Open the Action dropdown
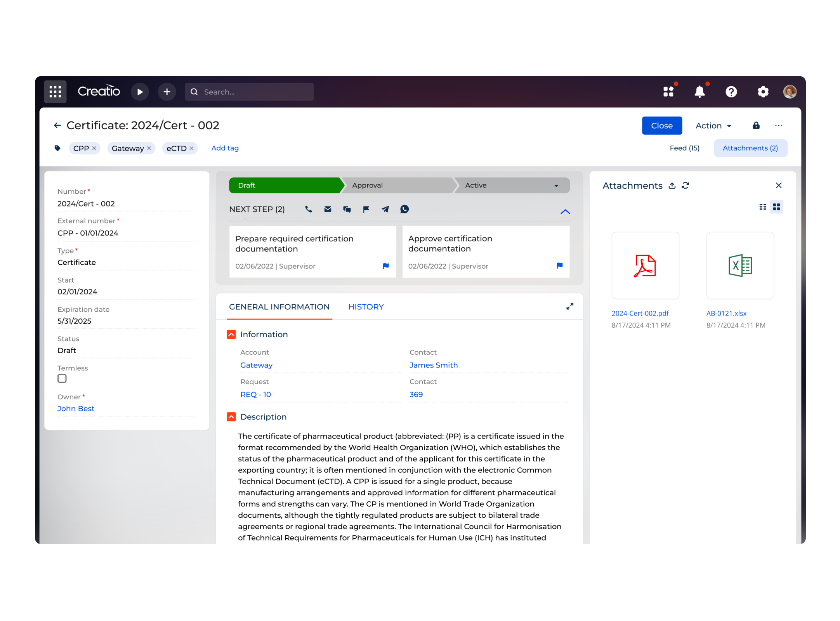 coord(713,125)
